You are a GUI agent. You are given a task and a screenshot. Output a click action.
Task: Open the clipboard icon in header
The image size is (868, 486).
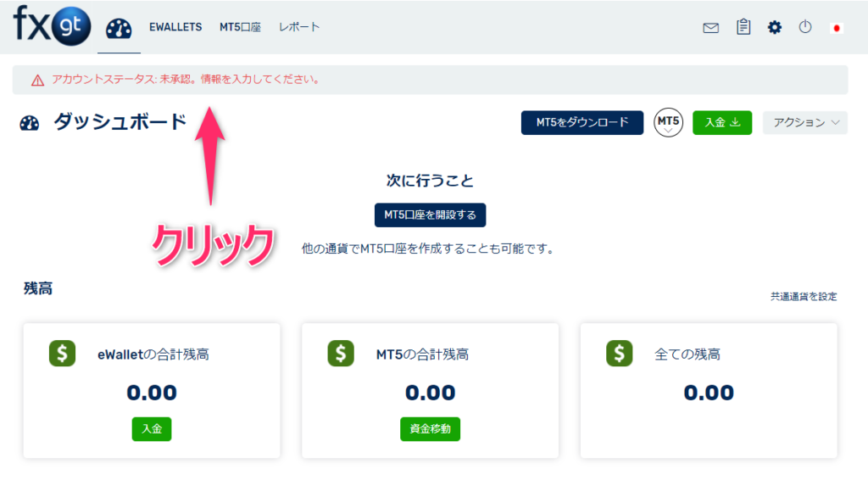[743, 26]
